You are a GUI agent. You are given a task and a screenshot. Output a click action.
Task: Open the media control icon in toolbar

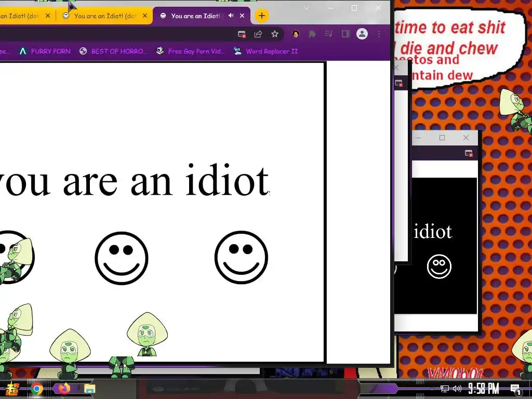coord(328,34)
